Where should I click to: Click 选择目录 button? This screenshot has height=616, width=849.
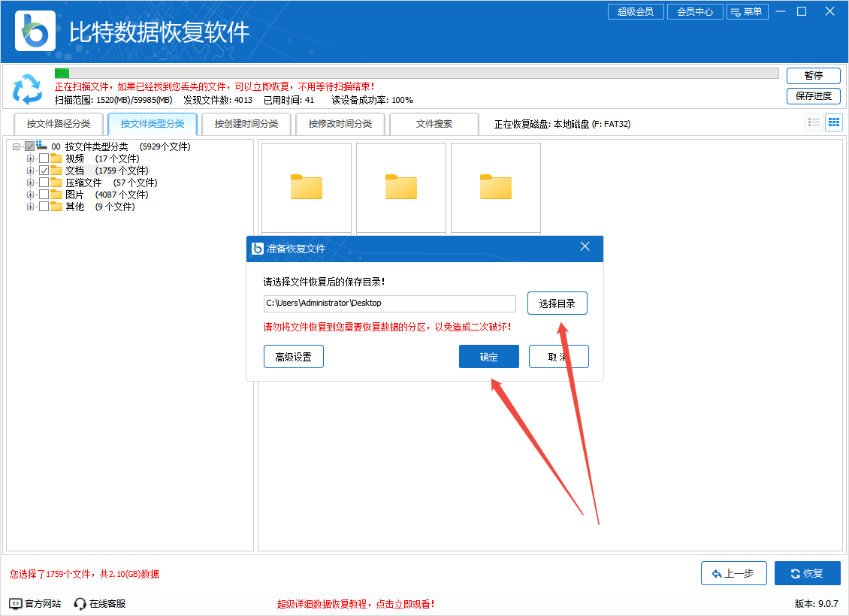point(557,303)
